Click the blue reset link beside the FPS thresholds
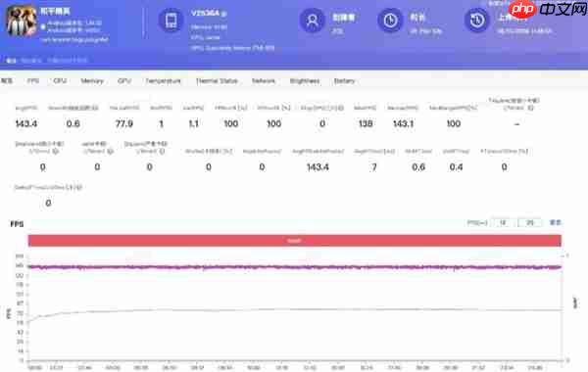 click(555, 222)
